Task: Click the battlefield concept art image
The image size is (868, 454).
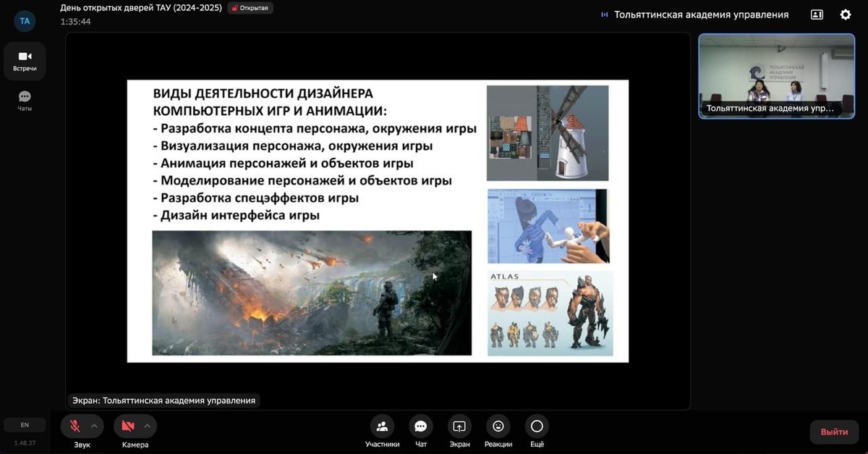Action: (312, 293)
